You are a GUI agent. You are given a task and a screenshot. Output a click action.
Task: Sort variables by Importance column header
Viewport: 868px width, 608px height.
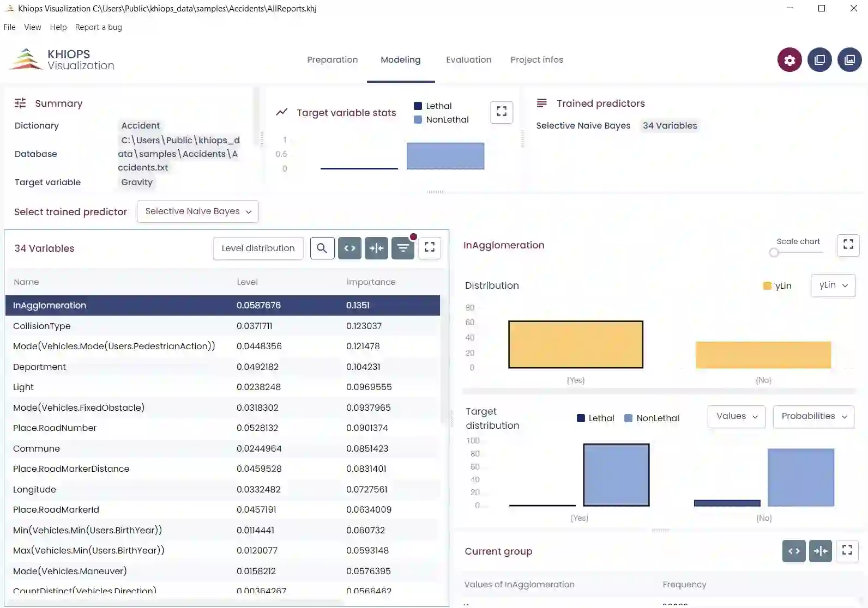(371, 282)
